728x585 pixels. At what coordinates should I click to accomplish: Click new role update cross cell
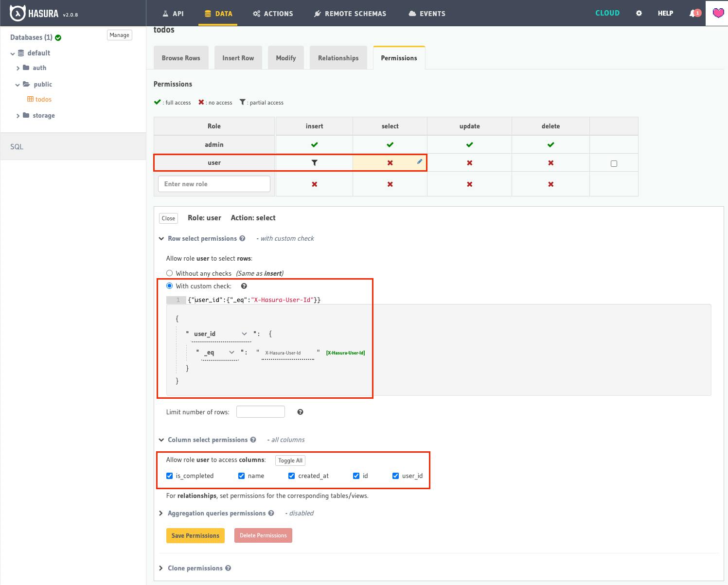tap(469, 184)
